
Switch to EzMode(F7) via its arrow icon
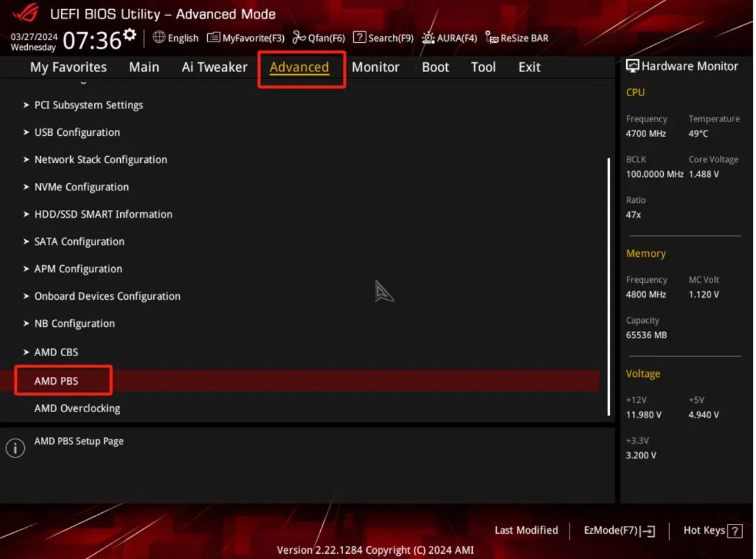648,531
